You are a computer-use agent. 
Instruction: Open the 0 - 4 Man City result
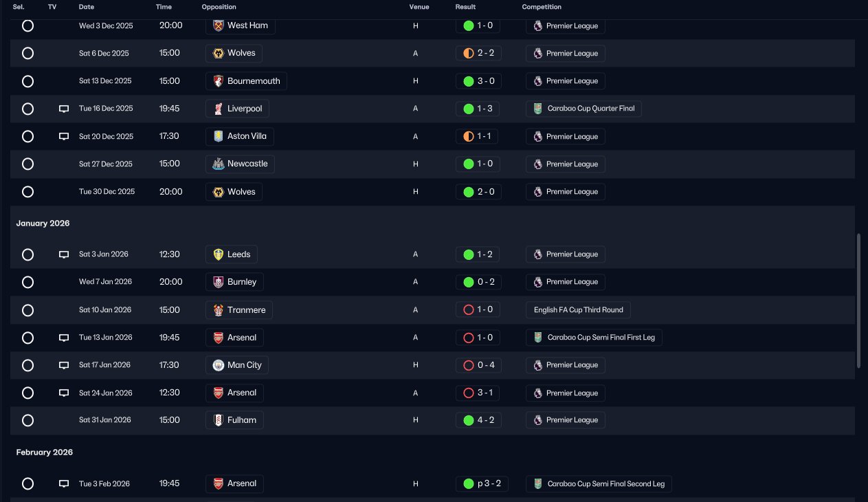tap(478, 365)
